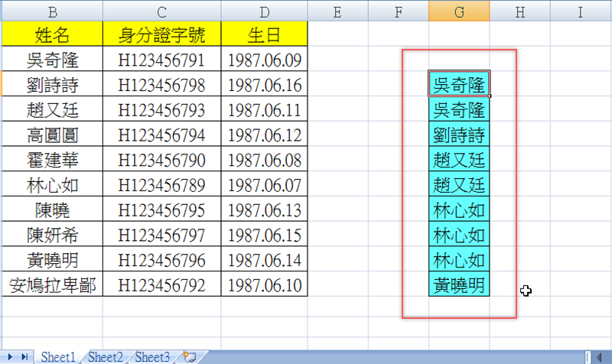This screenshot has width=612, height=364.
Task: Click the ID cell H123456794
Action: [162, 135]
